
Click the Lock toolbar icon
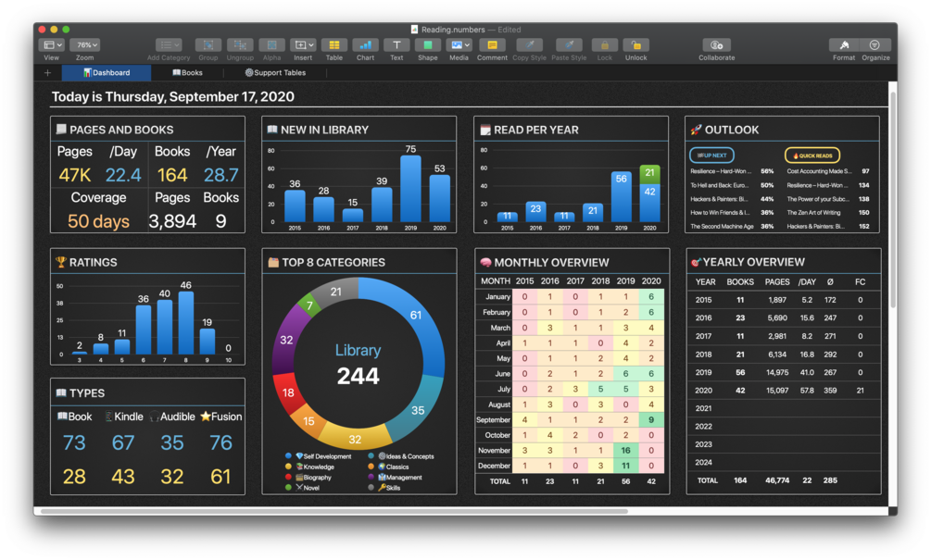604,45
